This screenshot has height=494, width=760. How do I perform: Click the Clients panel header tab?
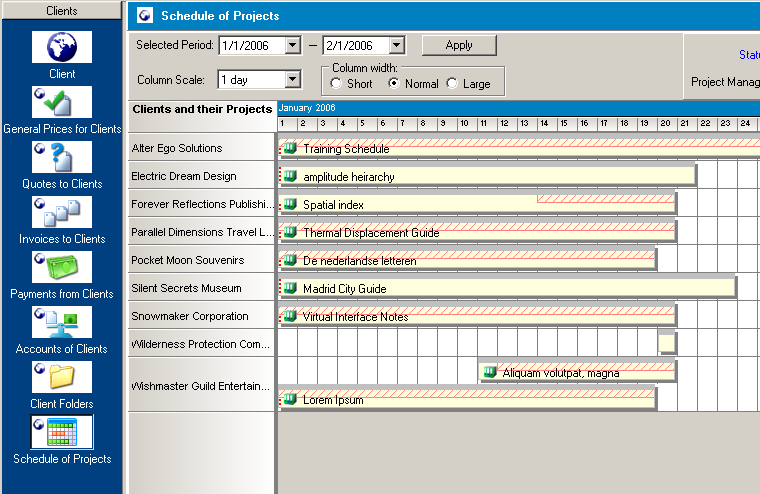tap(62, 11)
